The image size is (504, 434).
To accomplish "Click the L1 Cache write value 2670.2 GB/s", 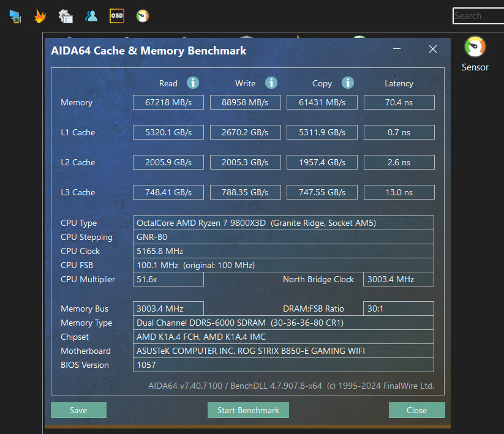I will coord(245,132).
